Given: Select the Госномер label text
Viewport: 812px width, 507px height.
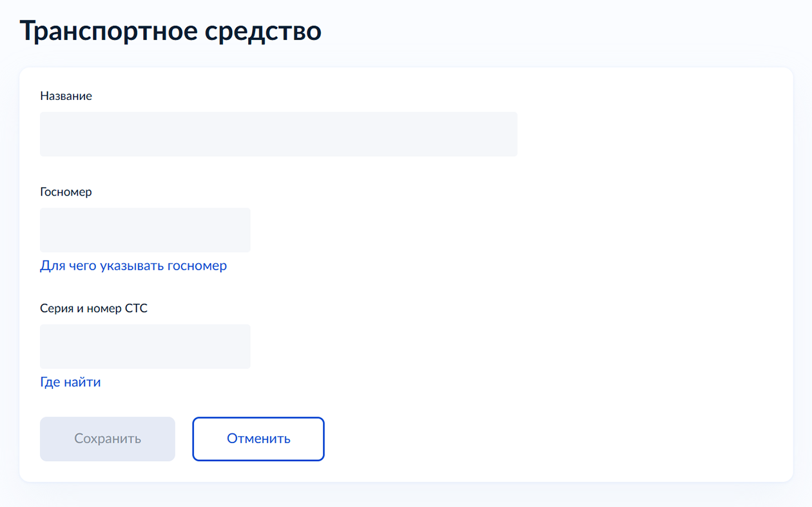Looking at the screenshot, I should pyautogui.click(x=66, y=192).
